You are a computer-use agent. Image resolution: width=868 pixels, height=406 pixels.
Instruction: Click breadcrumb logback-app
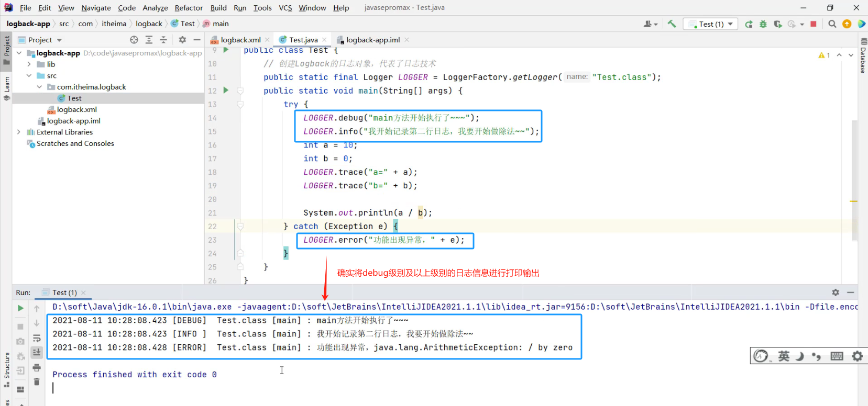tap(28, 24)
